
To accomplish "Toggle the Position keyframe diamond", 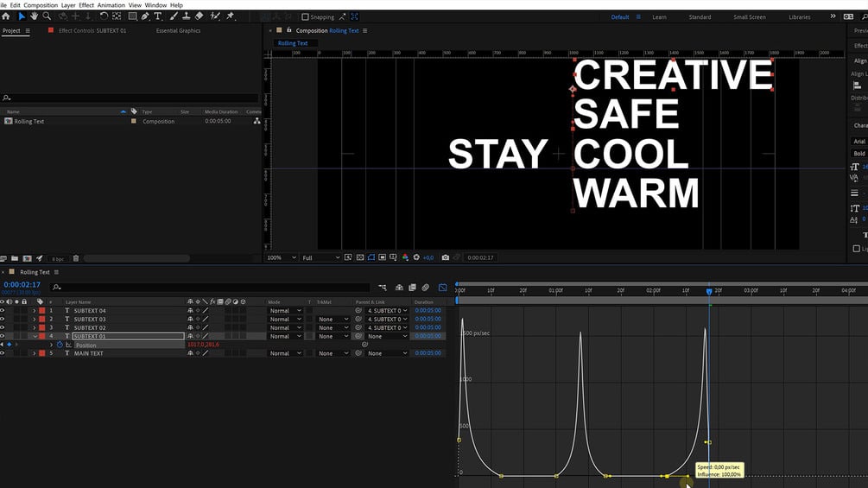I will 9,345.
